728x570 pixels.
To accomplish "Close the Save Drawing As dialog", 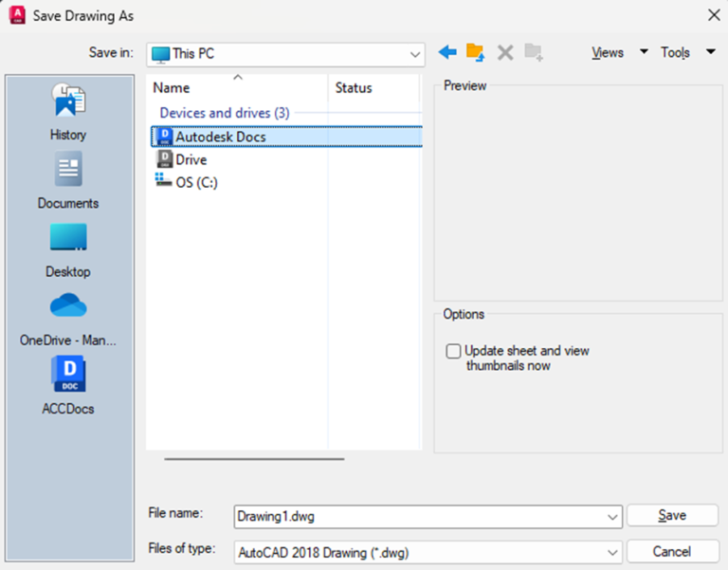I will (x=714, y=15).
